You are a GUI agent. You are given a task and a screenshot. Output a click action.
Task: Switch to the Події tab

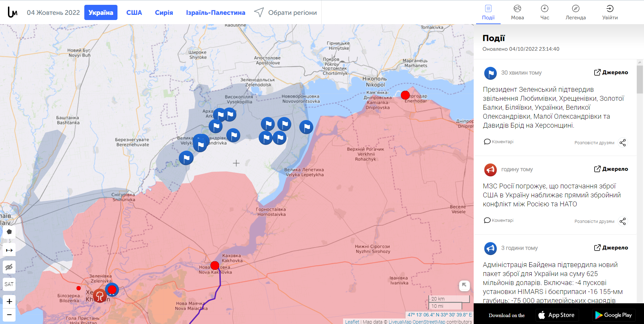[x=488, y=12]
